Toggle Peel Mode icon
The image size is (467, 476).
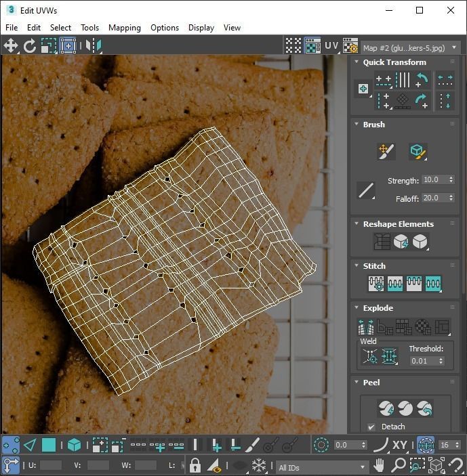pyautogui.click(x=405, y=408)
